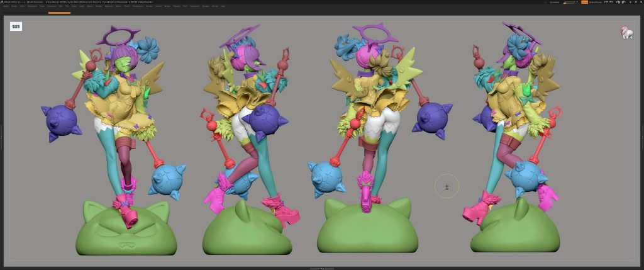Open the Transform menu
Viewport: 644px width, 270px height.
(x=194, y=6)
